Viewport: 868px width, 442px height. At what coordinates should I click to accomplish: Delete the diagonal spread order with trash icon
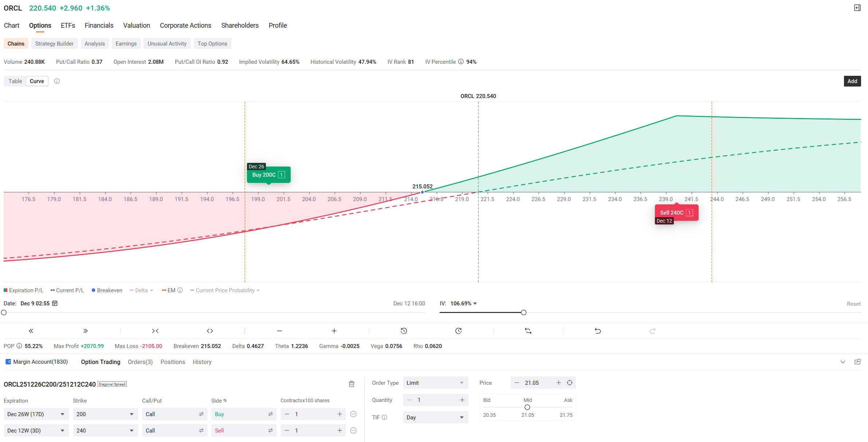(351, 384)
